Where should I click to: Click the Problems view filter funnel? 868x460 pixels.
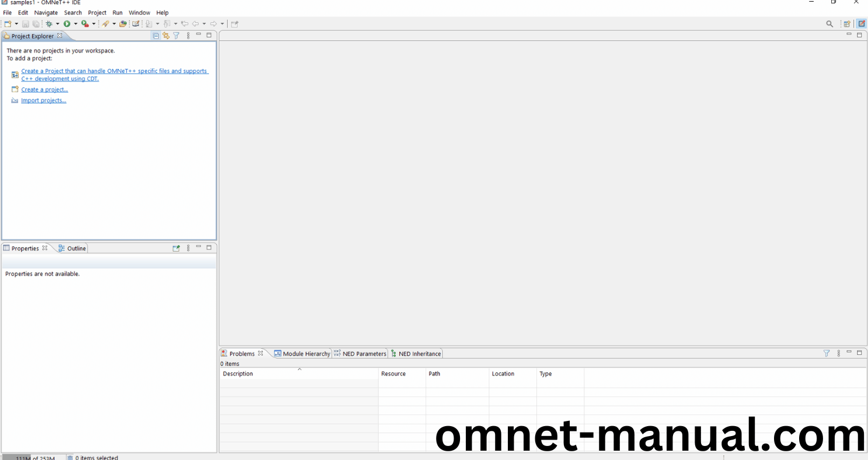[x=827, y=353]
